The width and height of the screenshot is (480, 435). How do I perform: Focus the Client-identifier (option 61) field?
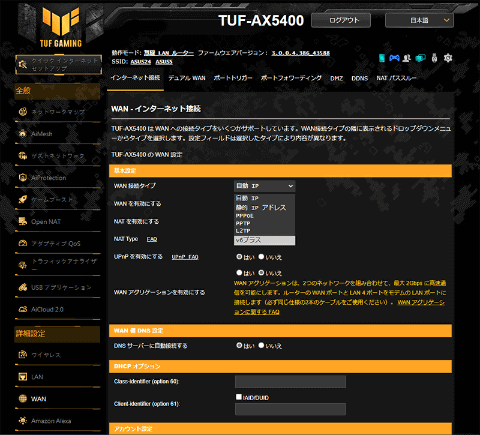coord(290,409)
